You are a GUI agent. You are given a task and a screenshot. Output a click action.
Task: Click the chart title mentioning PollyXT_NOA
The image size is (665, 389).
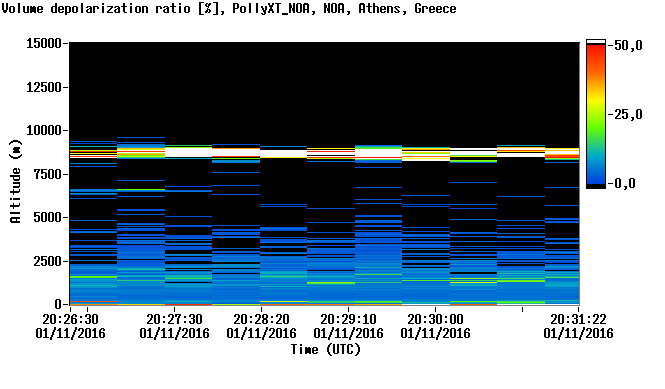(x=229, y=8)
